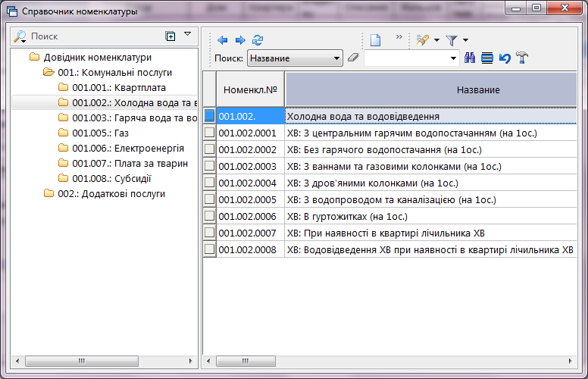
Task: Open the search text history dropdown arrow
Action: click(x=453, y=58)
